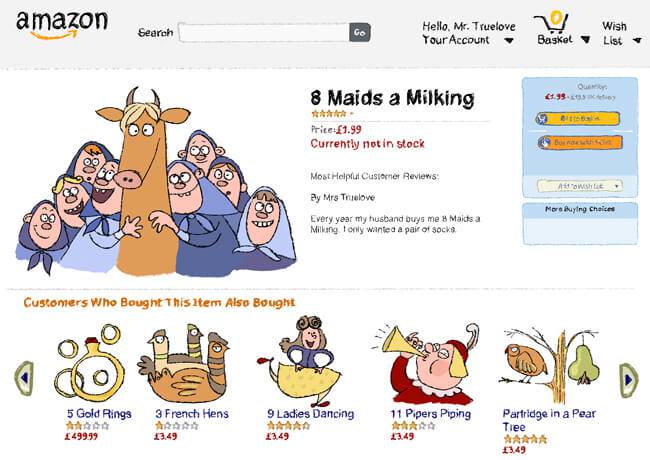Open the Wish List dropdown arrow
650x460 pixels.
point(637,41)
